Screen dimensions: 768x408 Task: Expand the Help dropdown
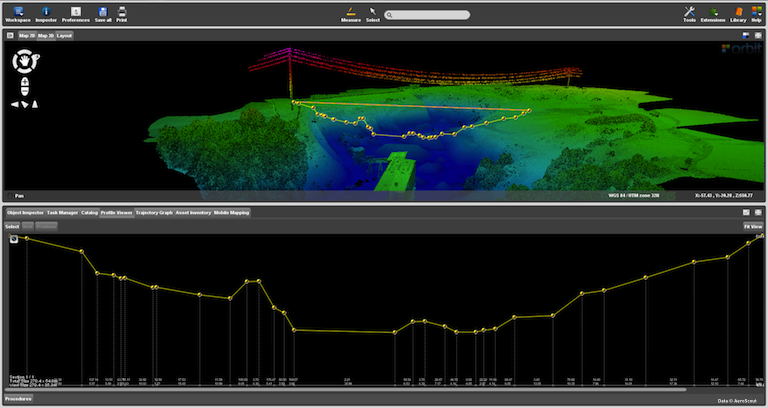[756, 11]
